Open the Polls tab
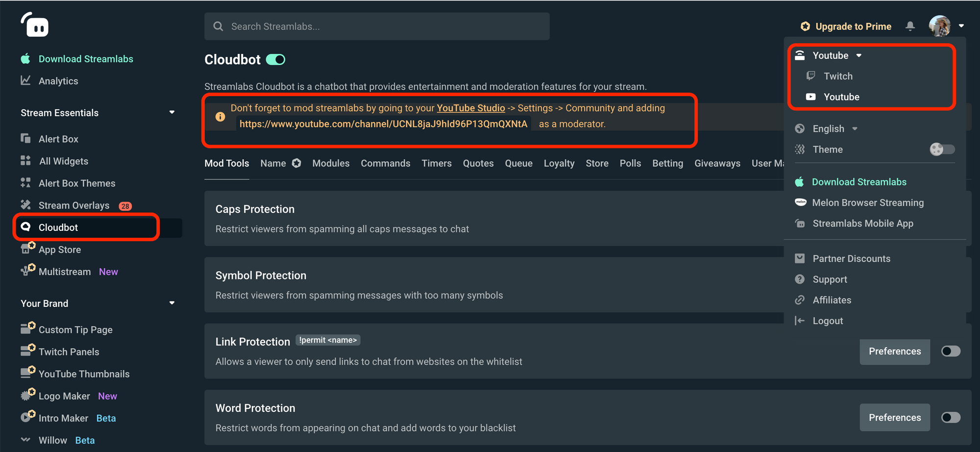 [x=630, y=163]
